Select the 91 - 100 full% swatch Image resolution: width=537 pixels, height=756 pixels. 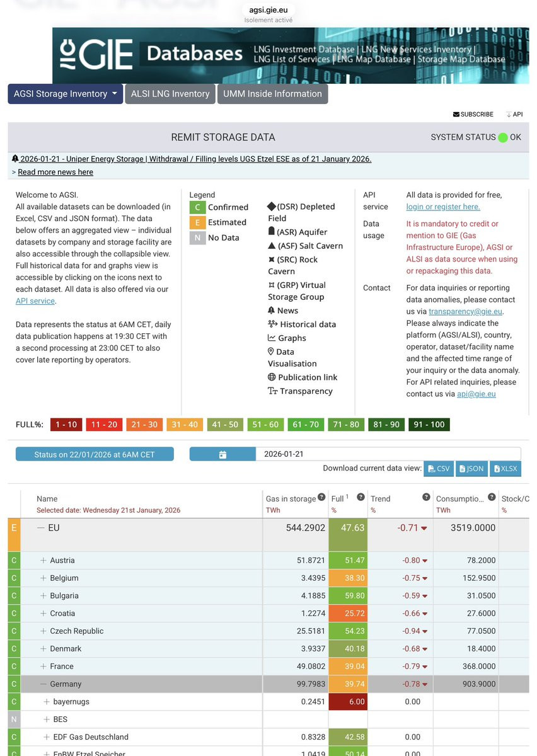[429, 425]
